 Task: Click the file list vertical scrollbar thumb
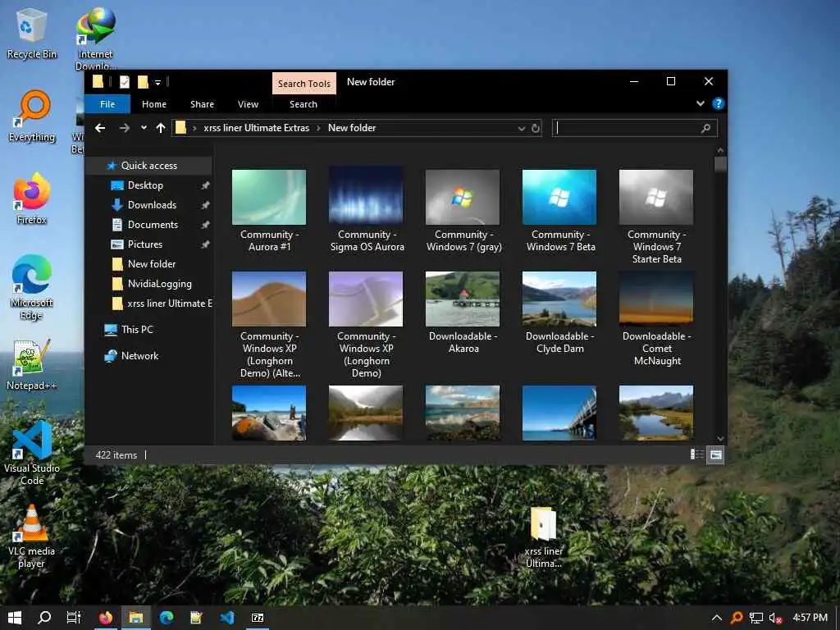[720, 164]
